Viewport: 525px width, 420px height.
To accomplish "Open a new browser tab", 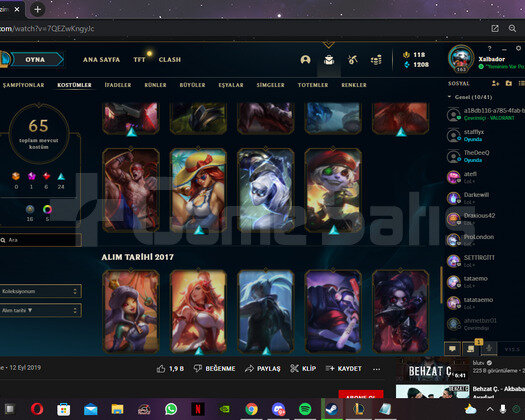I will [x=38, y=9].
